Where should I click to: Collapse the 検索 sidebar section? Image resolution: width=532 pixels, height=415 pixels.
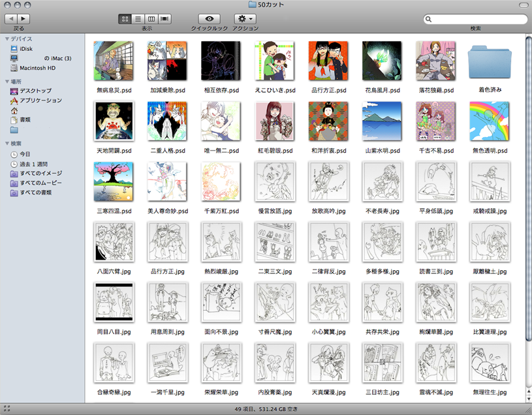(7, 144)
